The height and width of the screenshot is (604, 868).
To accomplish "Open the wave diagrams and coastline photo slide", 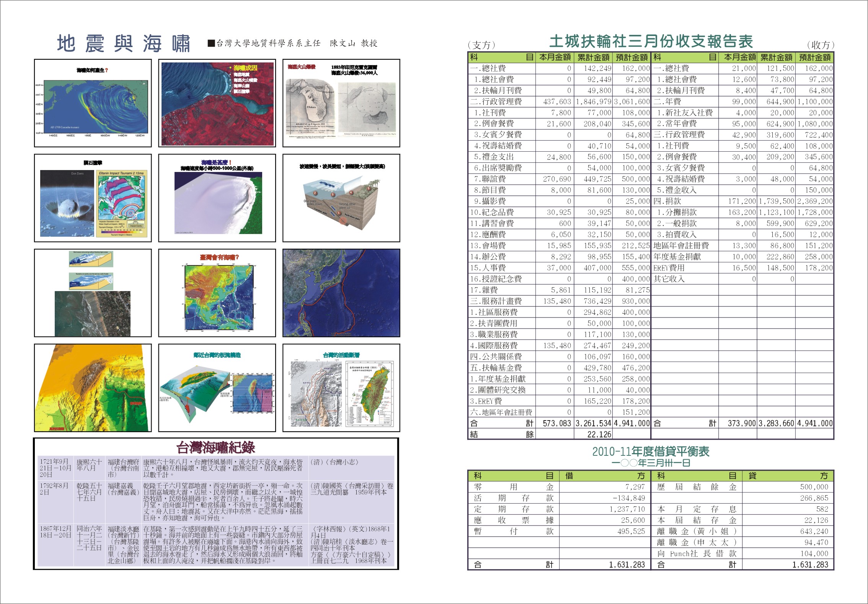I will coord(93,293).
